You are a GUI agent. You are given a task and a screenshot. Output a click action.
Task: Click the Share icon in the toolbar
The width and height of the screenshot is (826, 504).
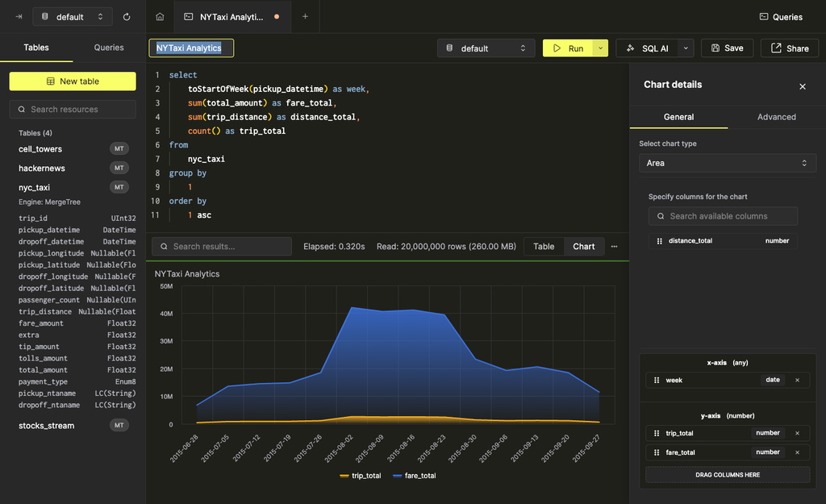789,48
